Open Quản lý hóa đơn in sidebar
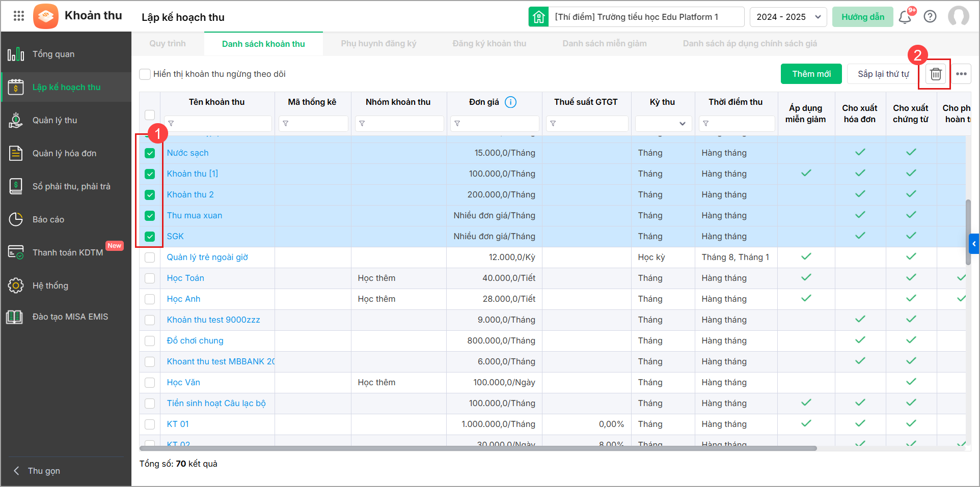980x487 pixels. pyautogui.click(x=64, y=153)
